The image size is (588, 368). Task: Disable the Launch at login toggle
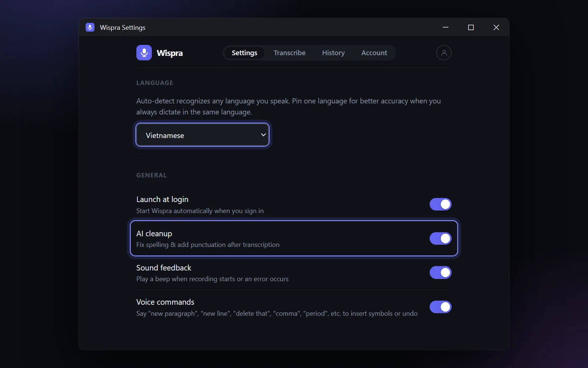440,204
